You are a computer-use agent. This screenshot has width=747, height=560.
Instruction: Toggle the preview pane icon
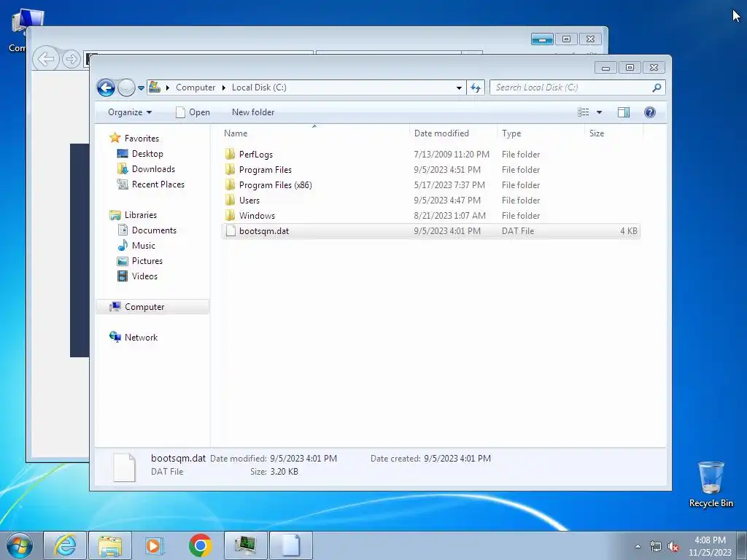click(624, 112)
